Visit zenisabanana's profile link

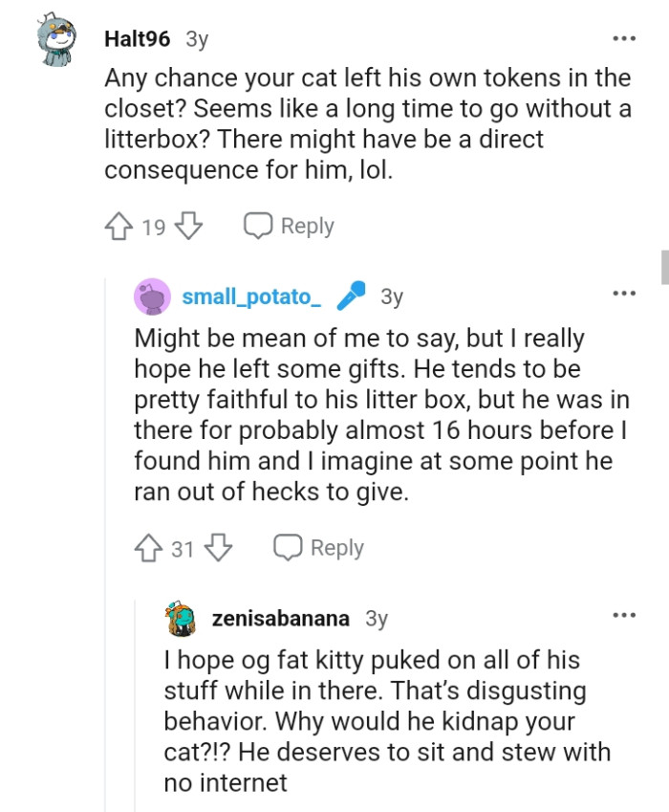[x=280, y=618]
